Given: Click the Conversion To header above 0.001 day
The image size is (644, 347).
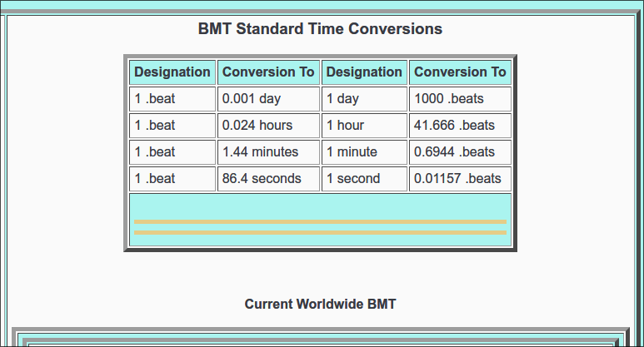Looking at the screenshot, I should tap(268, 72).
